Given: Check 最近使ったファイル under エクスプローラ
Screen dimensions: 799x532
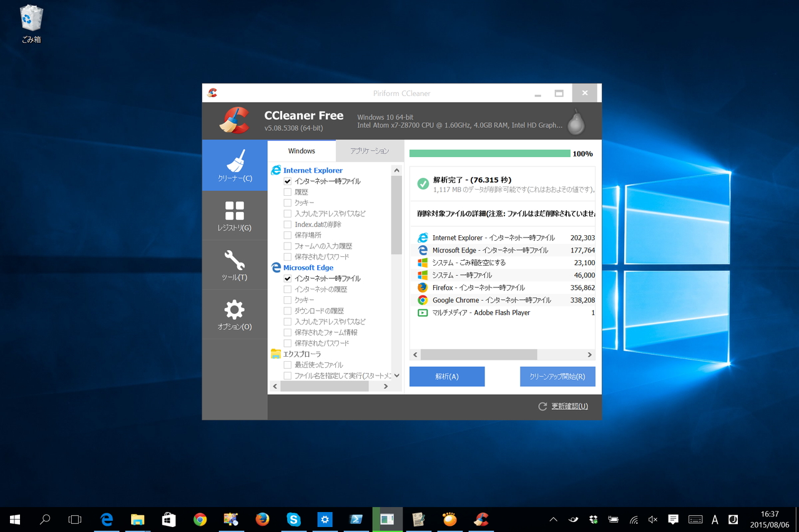Looking at the screenshot, I should 288,364.
